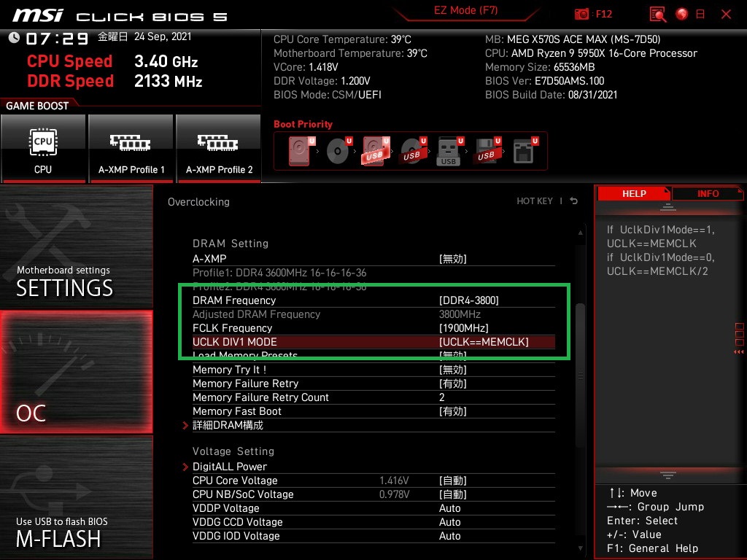Click GAME BOOST label
The height and width of the screenshot is (560, 747).
pyautogui.click(x=37, y=106)
